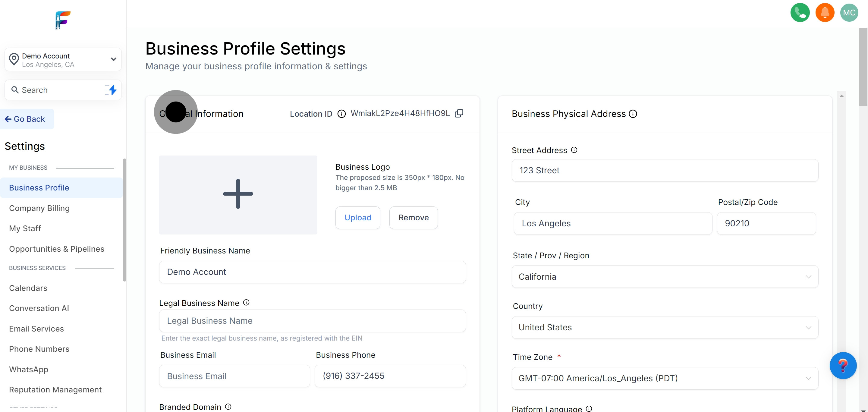Click the Street Address info icon

[574, 150]
